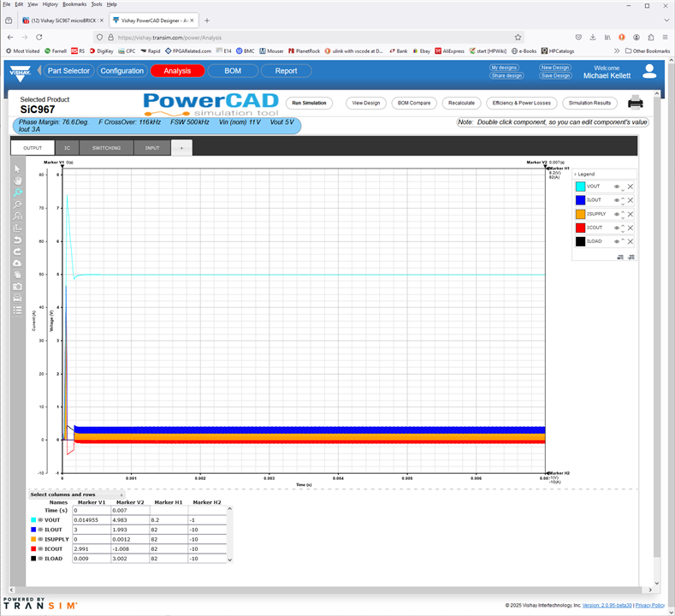The width and height of the screenshot is (675, 616).
Task: Click the cloud upload icon
Action: coord(17,263)
